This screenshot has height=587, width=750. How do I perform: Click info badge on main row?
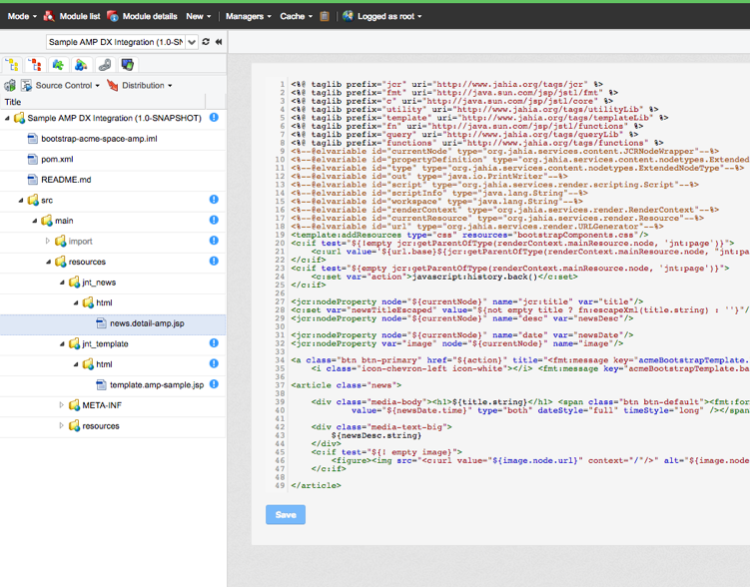[x=214, y=220]
